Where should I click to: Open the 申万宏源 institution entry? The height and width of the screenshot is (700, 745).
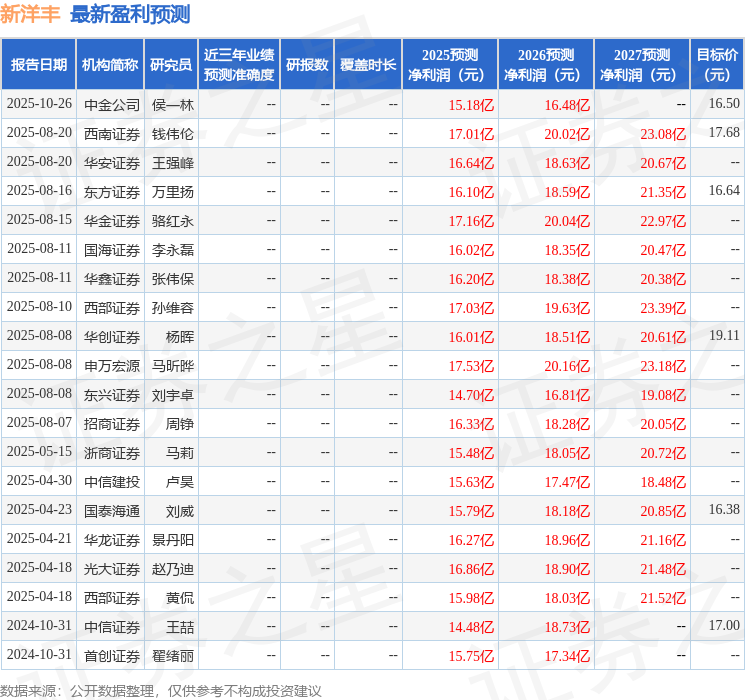point(112,365)
